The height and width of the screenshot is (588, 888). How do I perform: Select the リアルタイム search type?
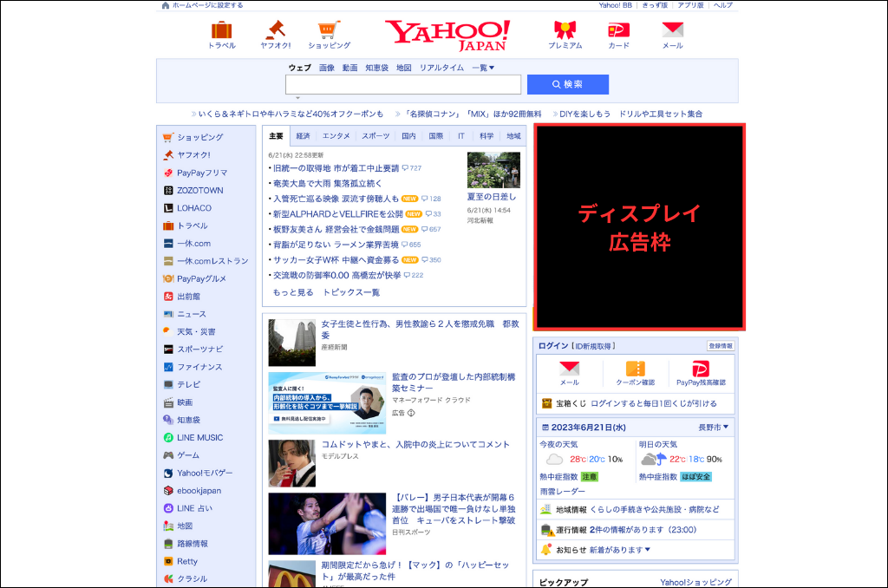[441, 68]
